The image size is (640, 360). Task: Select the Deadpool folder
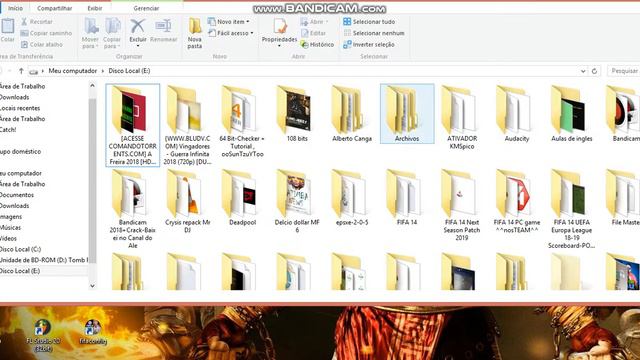click(x=242, y=197)
